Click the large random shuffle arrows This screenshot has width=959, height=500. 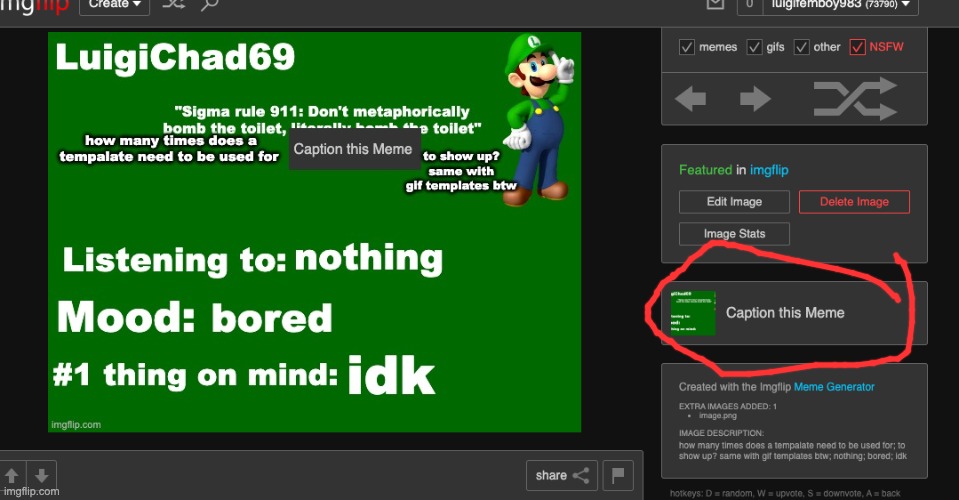tap(854, 98)
